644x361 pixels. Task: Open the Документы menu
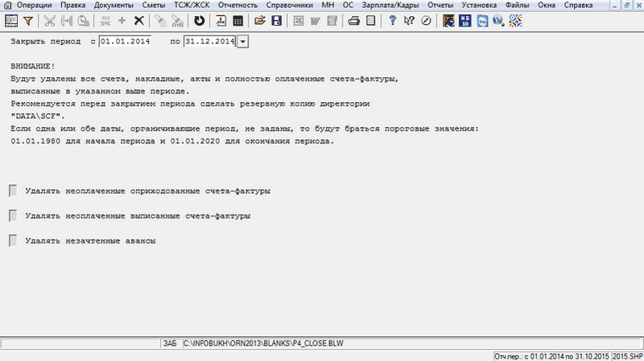click(x=114, y=6)
